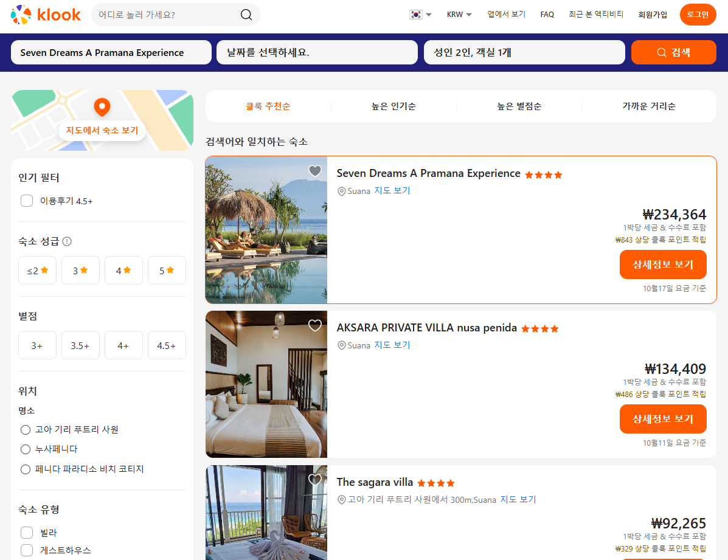Sort by 가까운 거리순 tab
Image resolution: width=728 pixels, height=560 pixels.
pyautogui.click(x=648, y=106)
